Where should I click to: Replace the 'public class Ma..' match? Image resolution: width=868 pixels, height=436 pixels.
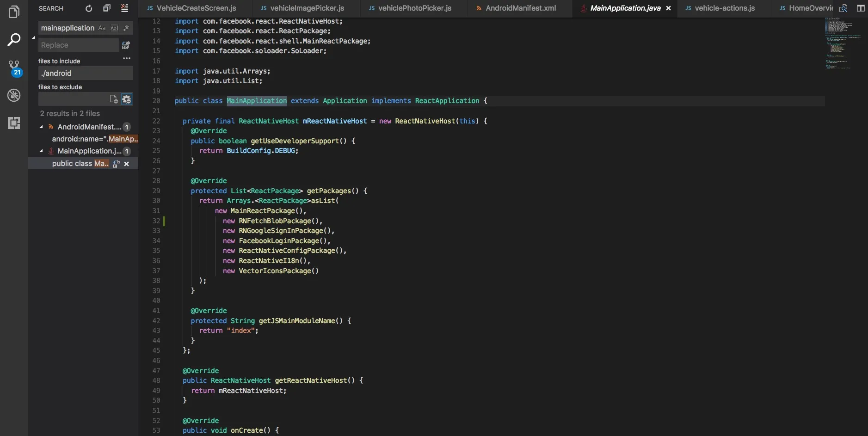pos(116,164)
